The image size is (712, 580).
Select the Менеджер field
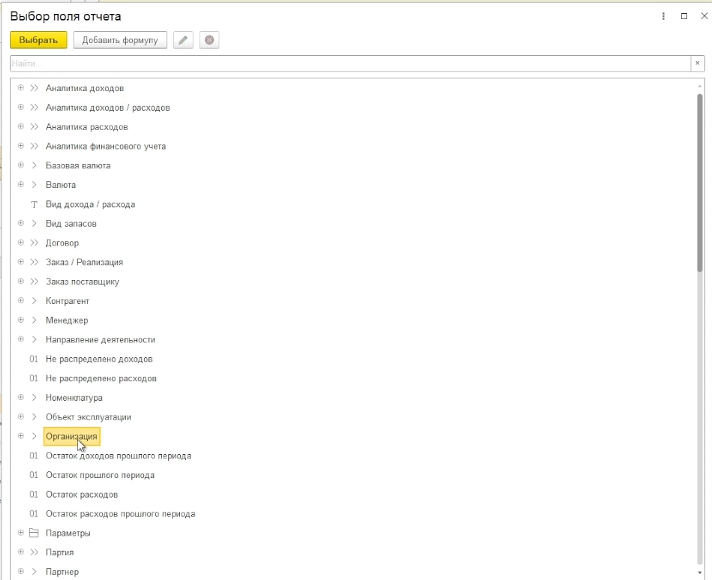coord(67,320)
